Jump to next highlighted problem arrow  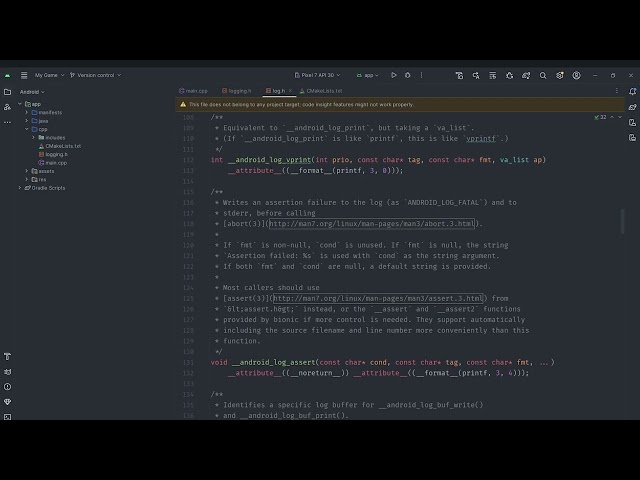(620, 117)
